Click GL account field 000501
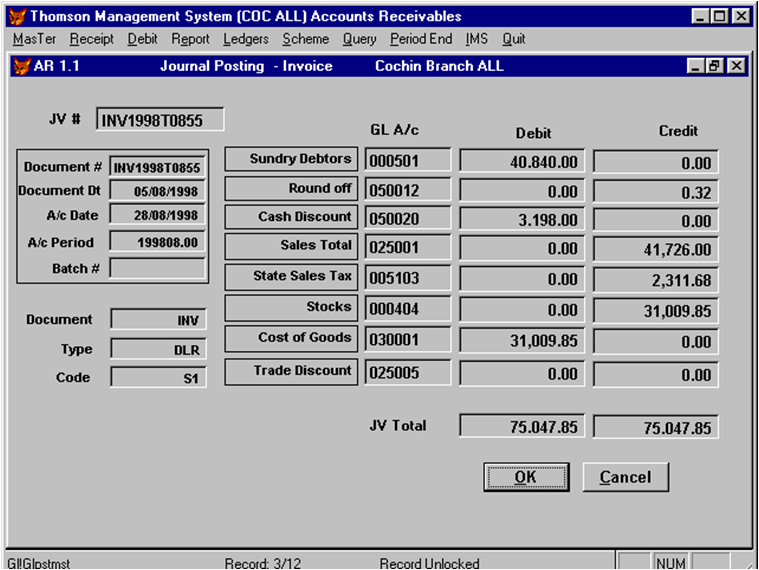 pos(408,160)
